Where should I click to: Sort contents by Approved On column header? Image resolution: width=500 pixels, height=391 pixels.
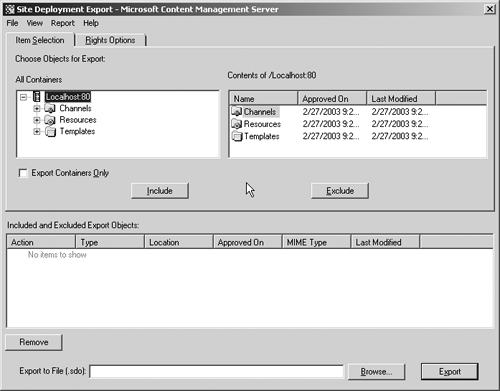click(x=332, y=99)
